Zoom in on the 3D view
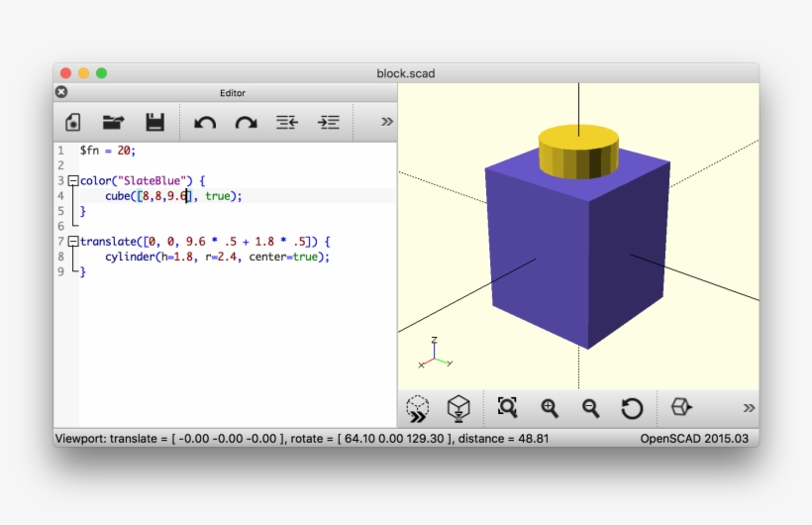The width and height of the screenshot is (812, 525). (x=550, y=408)
